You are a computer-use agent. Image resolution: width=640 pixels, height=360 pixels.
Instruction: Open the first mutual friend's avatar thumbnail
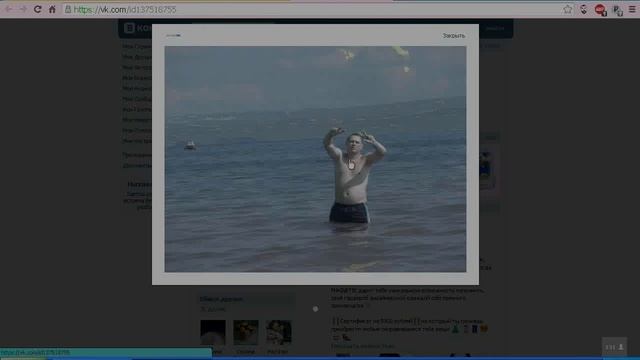pos(213,333)
